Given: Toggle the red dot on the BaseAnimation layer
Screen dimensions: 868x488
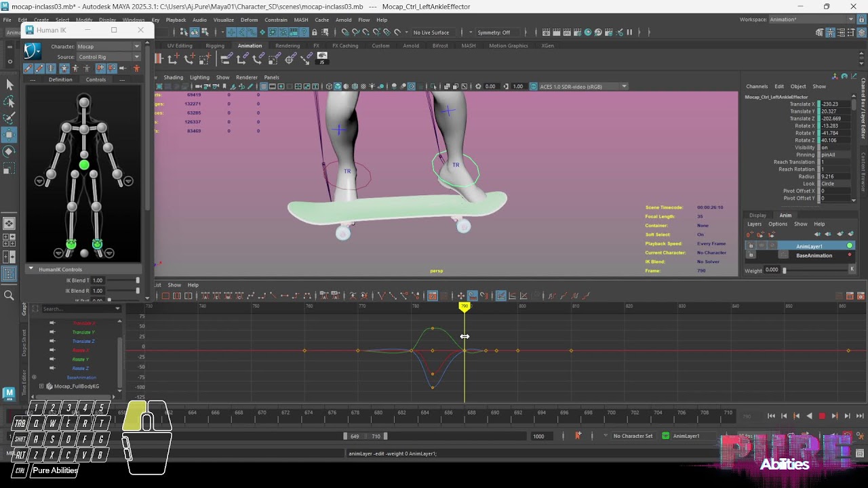Looking at the screenshot, I should 850,255.
